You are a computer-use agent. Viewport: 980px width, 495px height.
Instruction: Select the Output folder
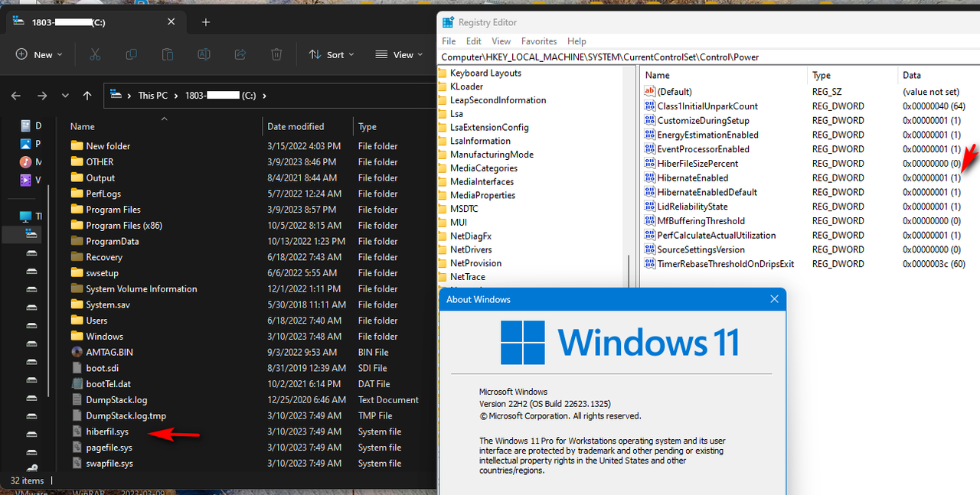click(100, 177)
